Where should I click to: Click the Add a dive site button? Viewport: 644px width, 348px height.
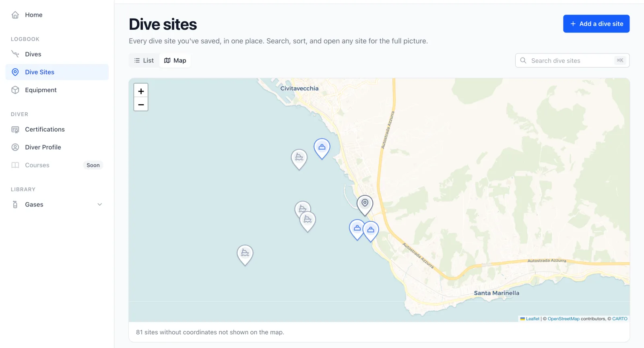(x=596, y=24)
